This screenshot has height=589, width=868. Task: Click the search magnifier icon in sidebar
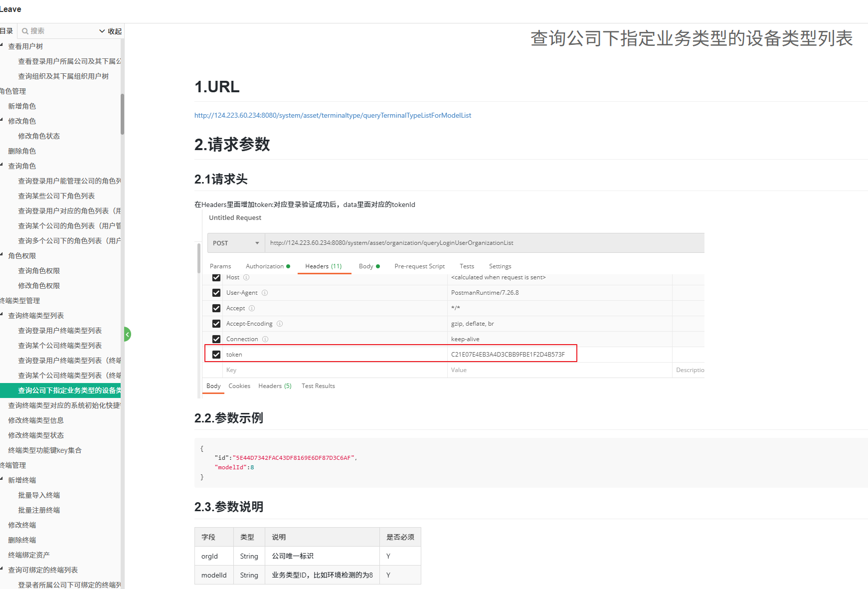pyautogui.click(x=25, y=31)
